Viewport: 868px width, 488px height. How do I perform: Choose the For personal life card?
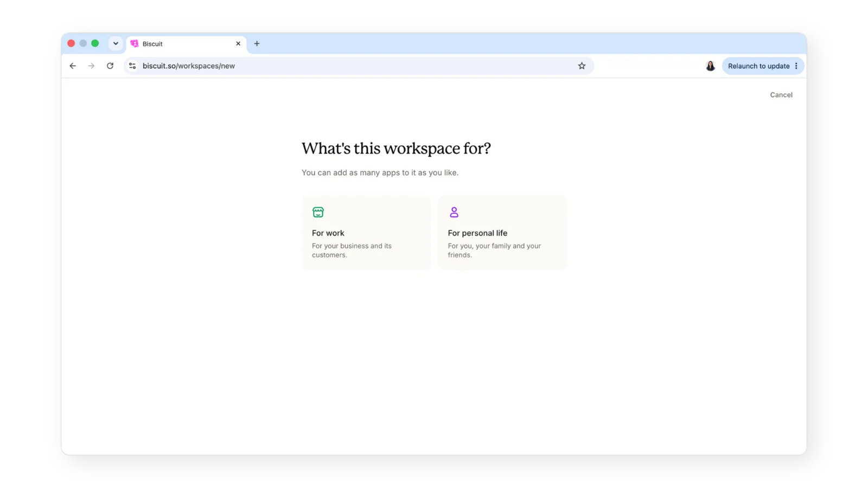pyautogui.click(x=502, y=233)
